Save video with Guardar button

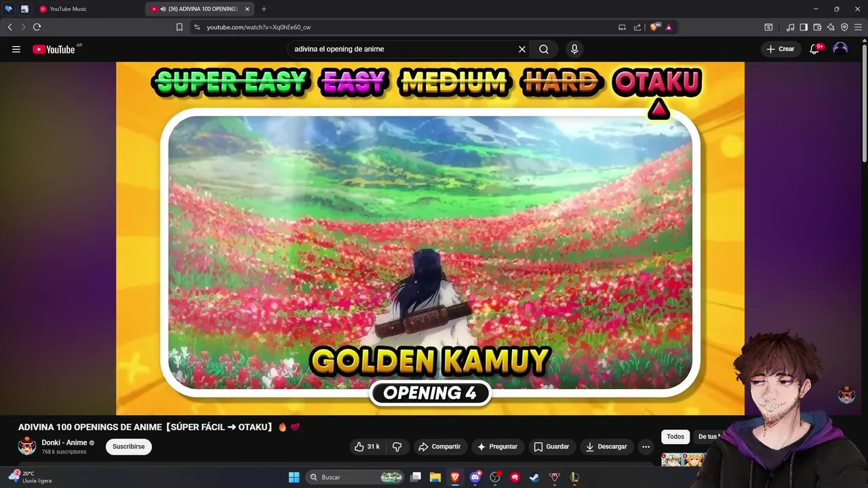[x=551, y=447]
